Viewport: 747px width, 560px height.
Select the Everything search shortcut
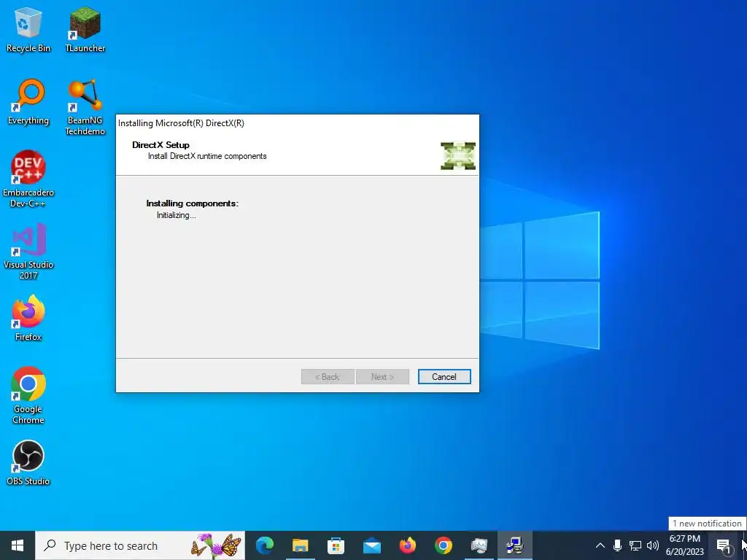tap(28, 102)
